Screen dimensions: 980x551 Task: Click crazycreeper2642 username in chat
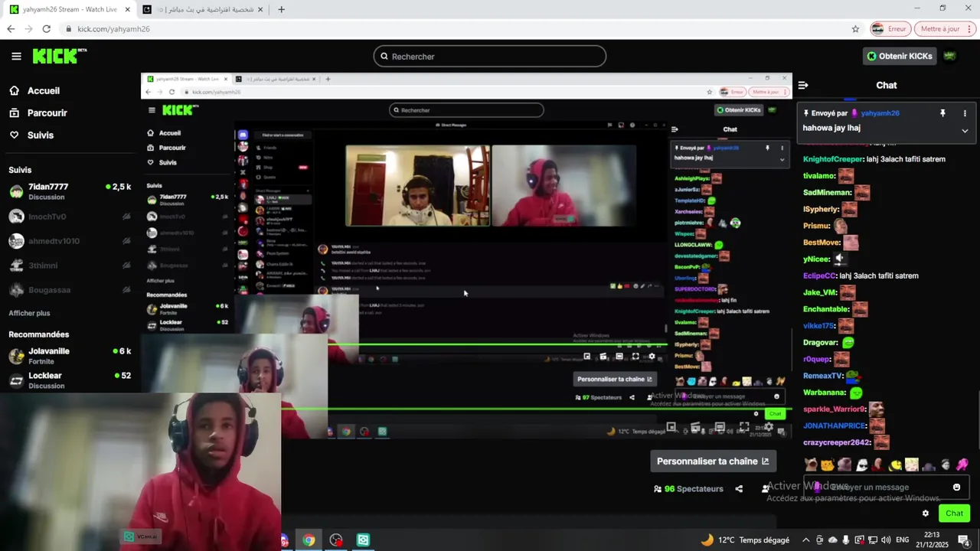pos(838,442)
